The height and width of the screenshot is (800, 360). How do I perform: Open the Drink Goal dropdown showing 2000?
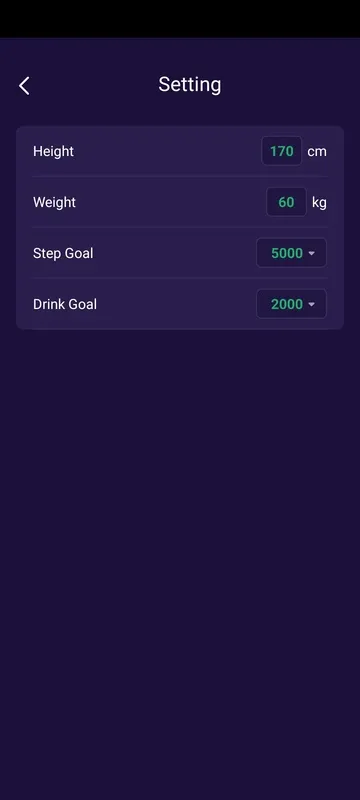(x=291, y=304)
